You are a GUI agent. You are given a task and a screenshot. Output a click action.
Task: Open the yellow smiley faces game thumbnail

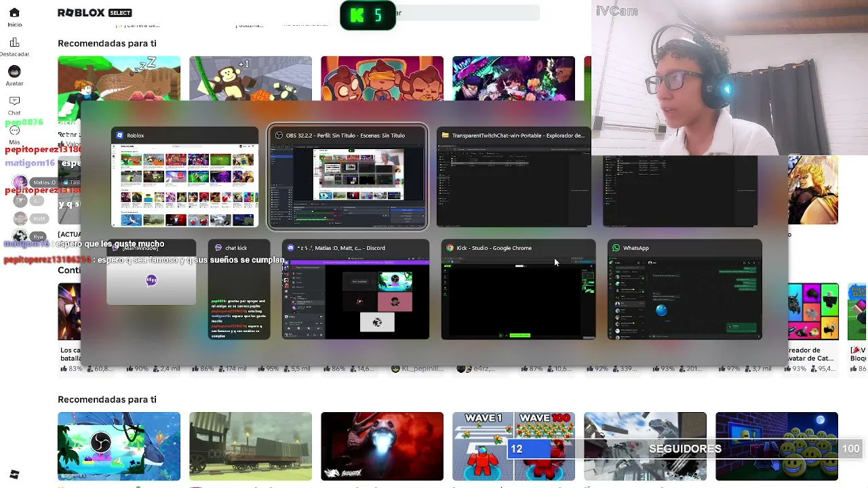click(776, 446)
